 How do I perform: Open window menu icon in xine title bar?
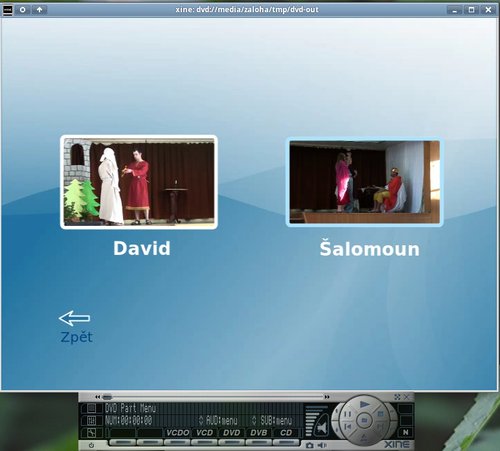7,10
